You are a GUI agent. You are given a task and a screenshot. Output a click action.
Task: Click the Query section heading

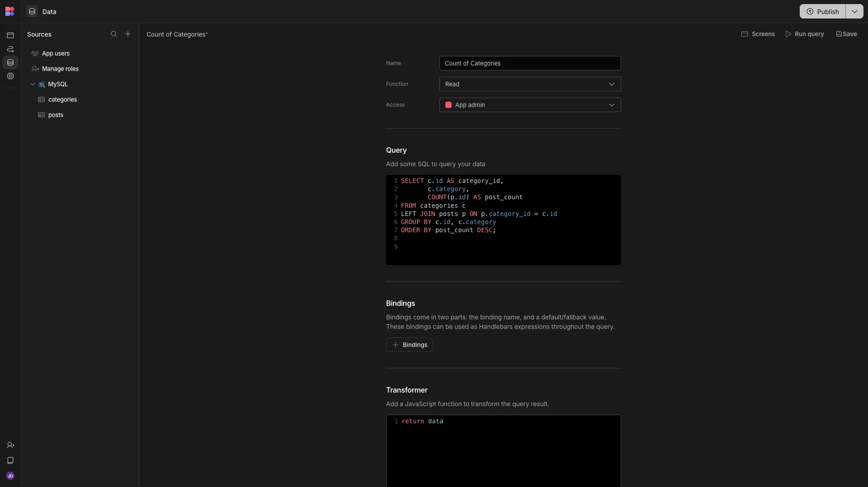click(x=396, y=150)
